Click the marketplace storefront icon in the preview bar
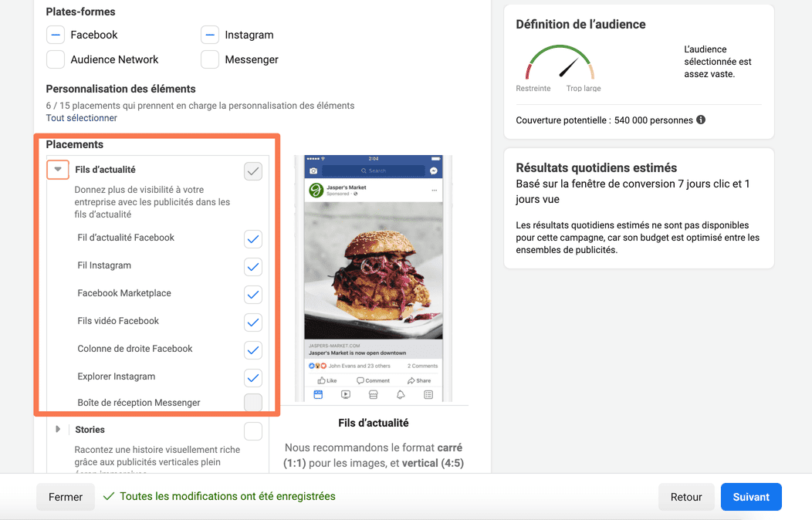 pyautogui.click(x=373, y=394)
